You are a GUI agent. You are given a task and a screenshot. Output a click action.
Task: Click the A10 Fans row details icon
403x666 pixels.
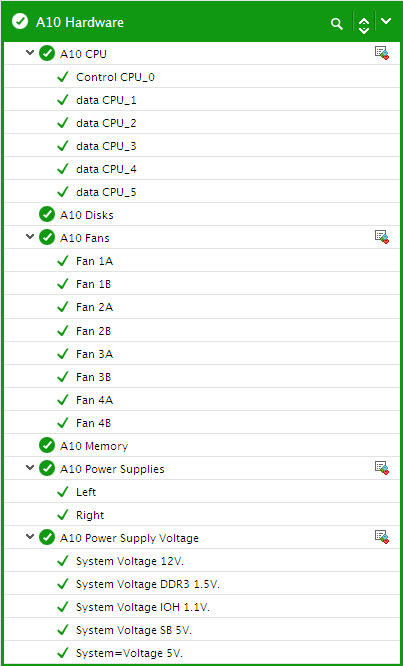[382, 237]
